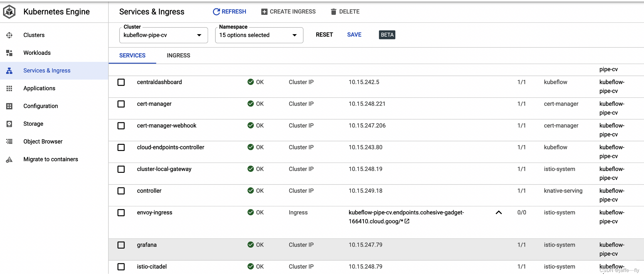Click green OK status icon for istio-citadel
The image size is (644, 276).
pyautogui.click(x=251, y=266)
